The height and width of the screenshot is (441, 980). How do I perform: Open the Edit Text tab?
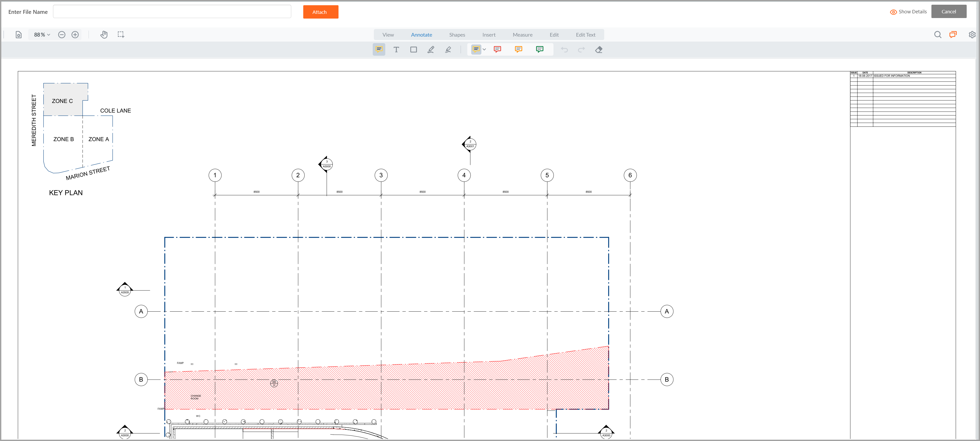click(x=586, y=34)
